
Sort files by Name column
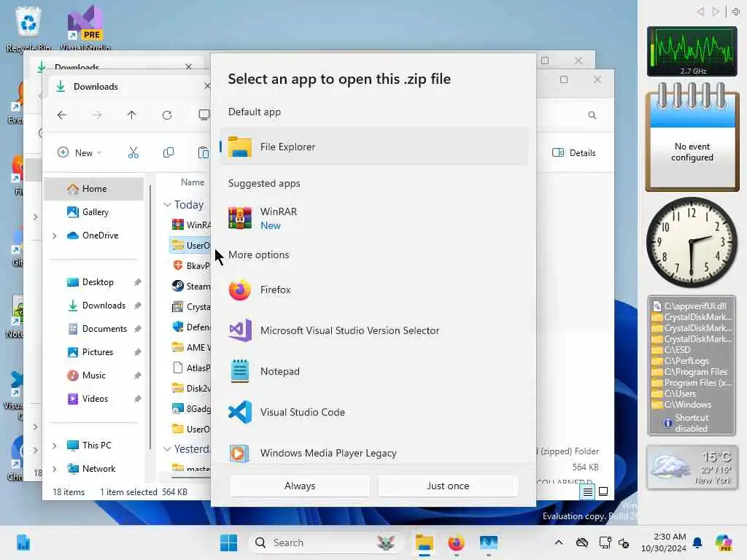click(x=193, y=182)
